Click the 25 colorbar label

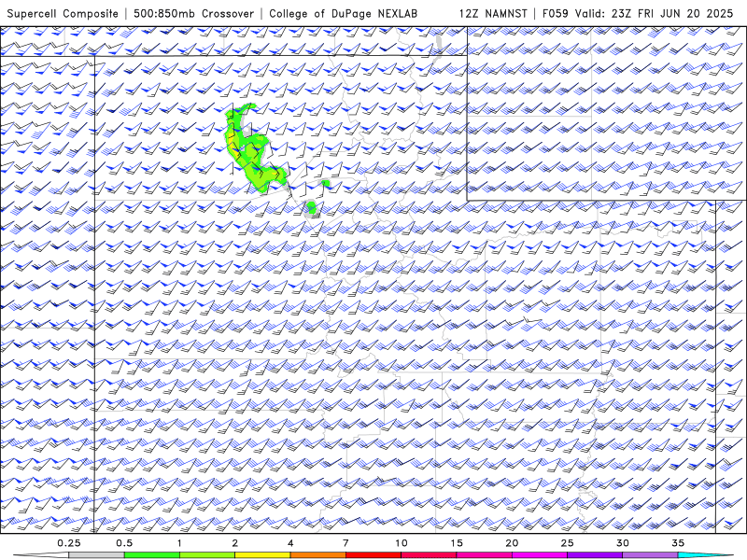[x=567, y=543]
